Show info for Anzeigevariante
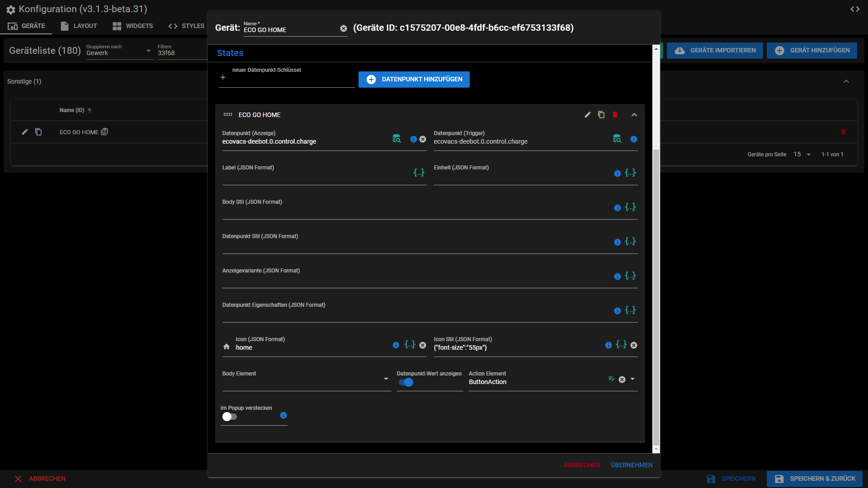Image resolution: width=868 pixels, height=488 pixels. (x=617, y=277)
